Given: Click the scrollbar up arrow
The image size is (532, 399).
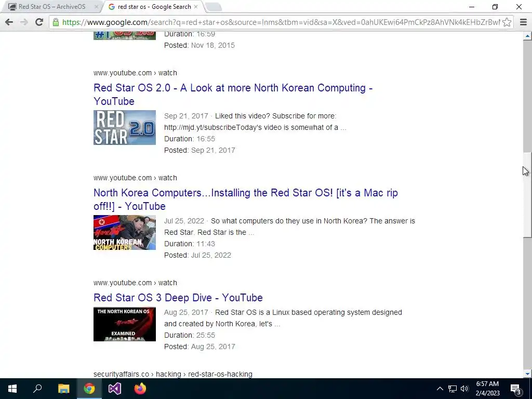Looking at the screenshot, I should tap(527, 36).
